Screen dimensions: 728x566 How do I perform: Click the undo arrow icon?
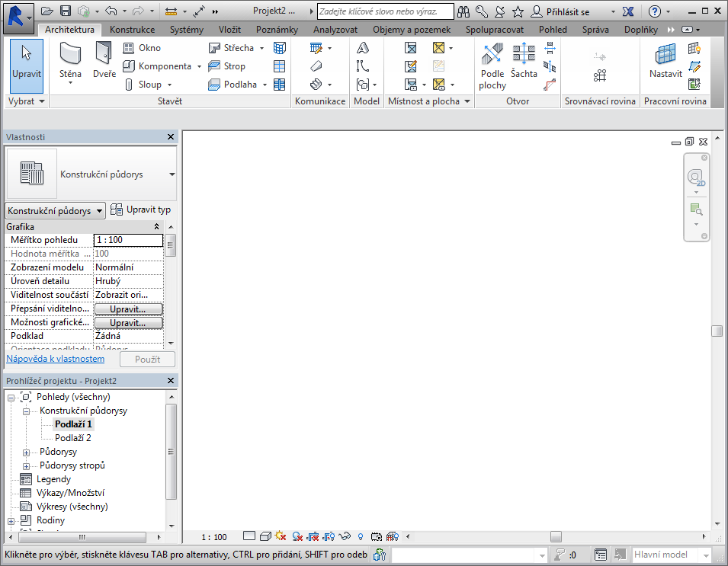pyautogui.click(x=111, y=11)
